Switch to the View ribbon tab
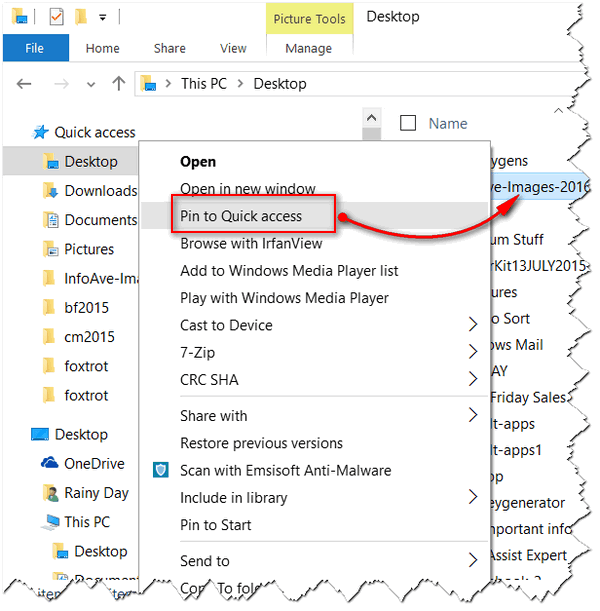The width and height of the screenshot is (600, 611). click(233, 48)
